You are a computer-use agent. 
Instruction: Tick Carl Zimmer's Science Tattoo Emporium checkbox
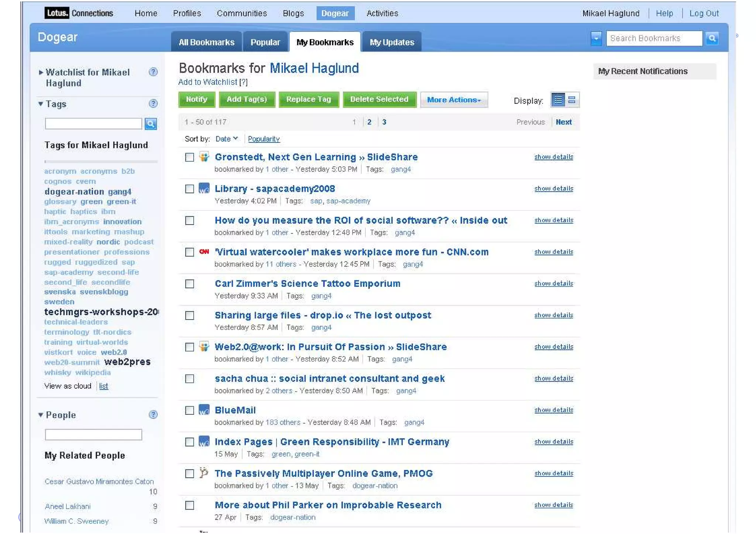pos(189,284)
